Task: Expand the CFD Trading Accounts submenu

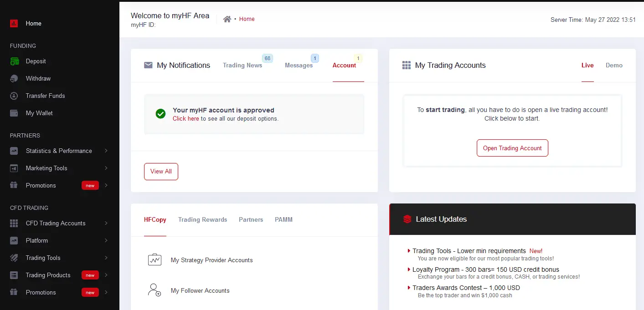Action: tap(106, 224)
